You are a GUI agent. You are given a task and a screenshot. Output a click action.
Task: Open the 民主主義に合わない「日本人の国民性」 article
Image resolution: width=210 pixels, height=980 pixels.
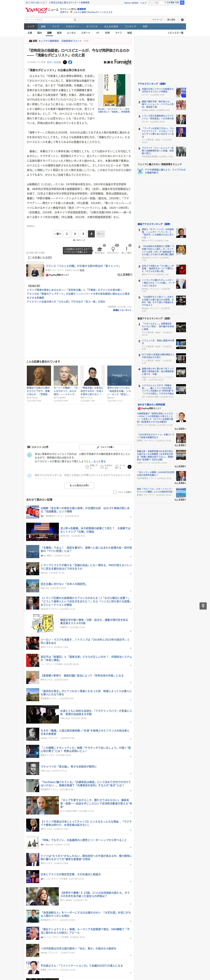(63, 584)
